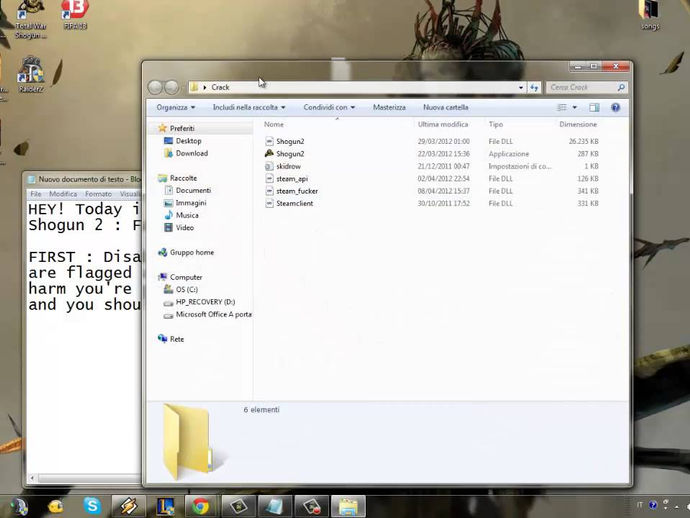Select the steam_api file icon
This screenshot has width=690, height=518.
(x=269, y=179)
